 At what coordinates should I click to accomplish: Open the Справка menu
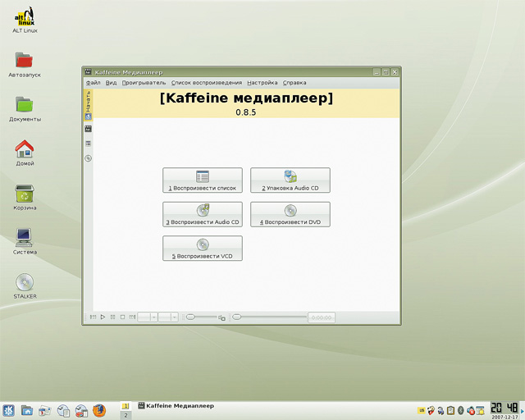click(x=294, y=83)
